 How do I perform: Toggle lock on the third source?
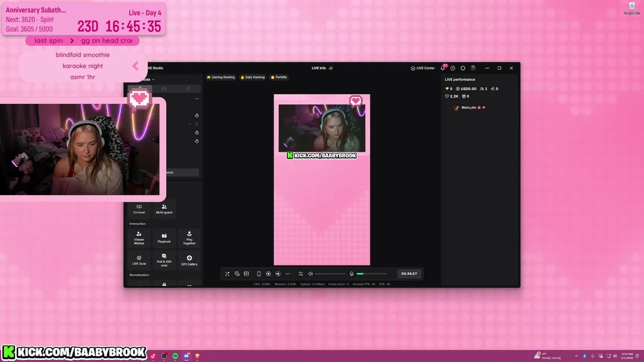[x=197, y=133]
